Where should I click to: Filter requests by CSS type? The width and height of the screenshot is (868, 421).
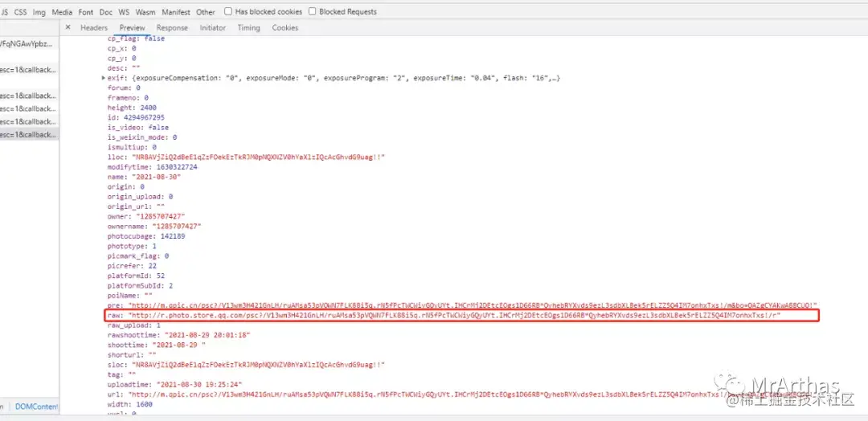pos(20,11)
